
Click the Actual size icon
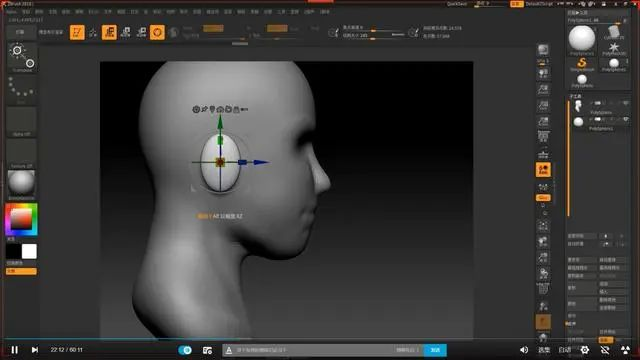pos(543,106)
